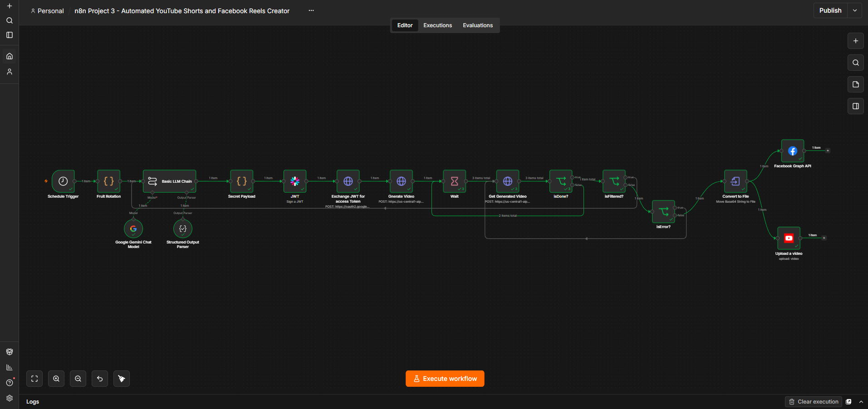
Task: Open the Basic LLM Chain node
Action: coord(170,181)
